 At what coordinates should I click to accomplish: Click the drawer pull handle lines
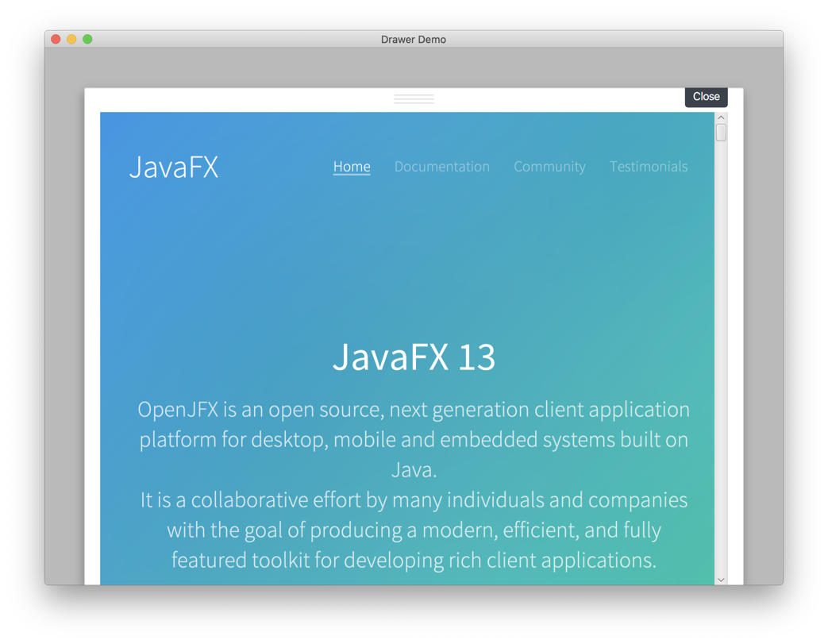414,98
